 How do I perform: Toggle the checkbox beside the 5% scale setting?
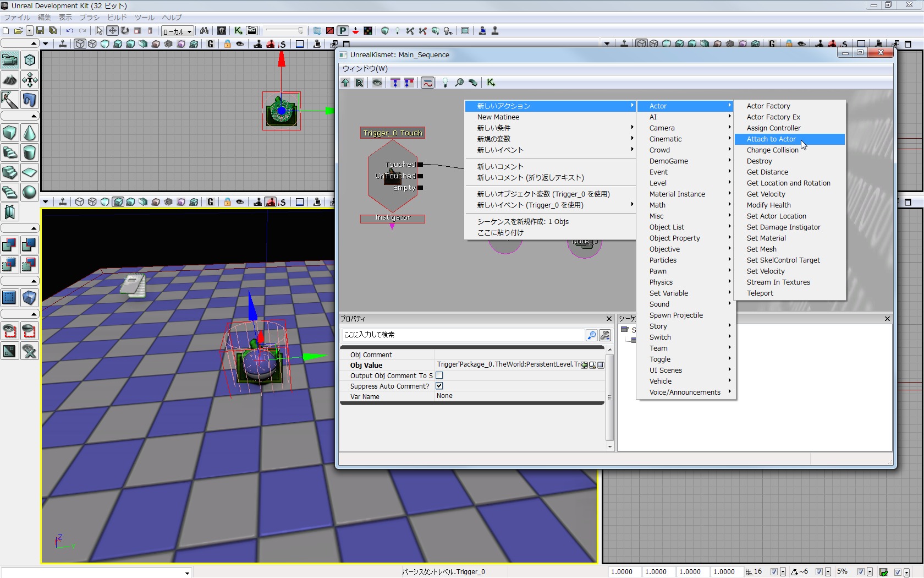[861, 572]
